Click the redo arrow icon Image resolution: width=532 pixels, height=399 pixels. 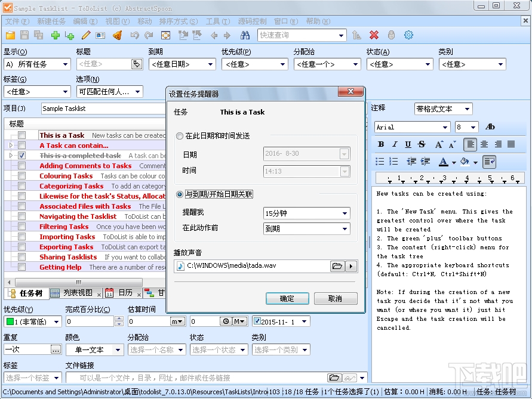tap(149, 35)
